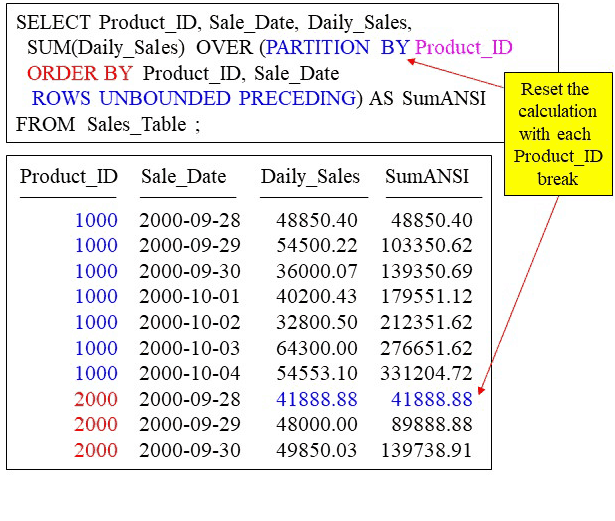Image resolution: width=615 pixels, height=521 pixels.
Task: Select the FROM Sales_Table line
Action: [x=115, y=124]
